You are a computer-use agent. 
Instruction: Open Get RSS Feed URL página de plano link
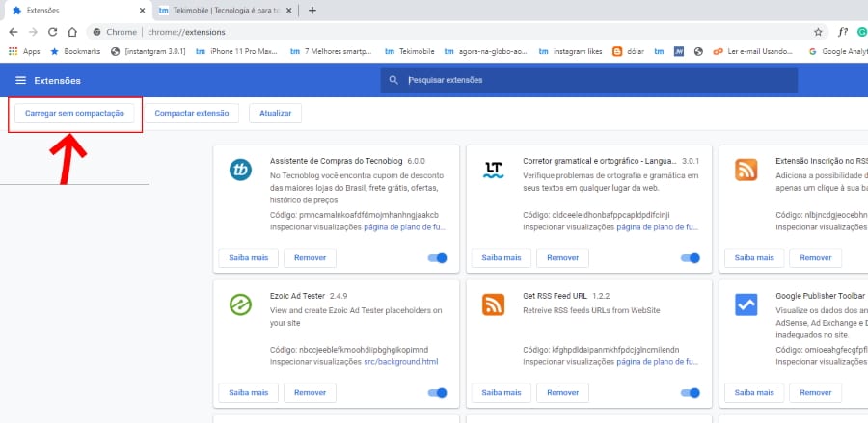[x=658, y=362]
